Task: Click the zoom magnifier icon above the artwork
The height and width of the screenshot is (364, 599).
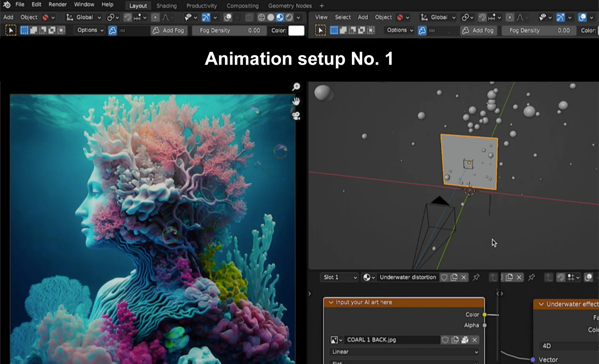Action: [296, 86]
